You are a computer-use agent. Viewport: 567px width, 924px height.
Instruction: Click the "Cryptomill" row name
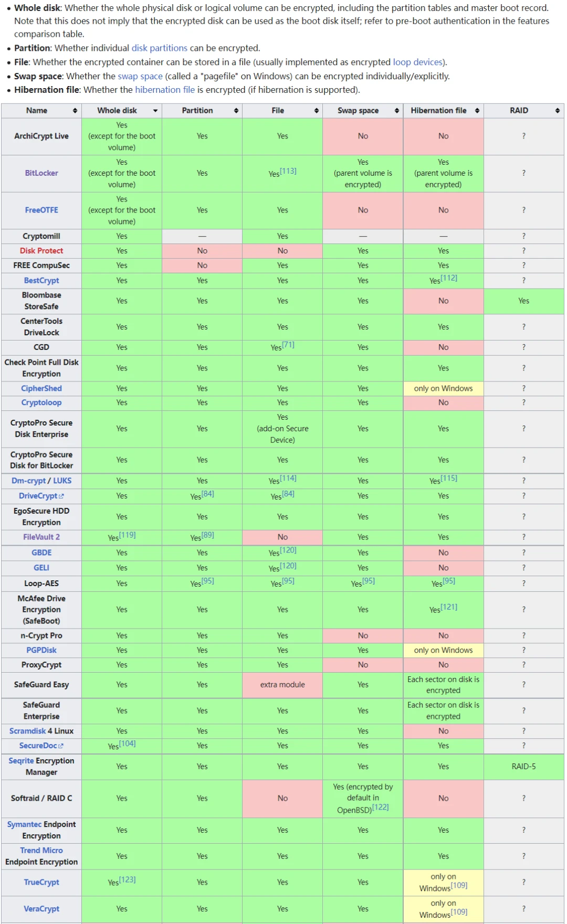tap(41, 236)
